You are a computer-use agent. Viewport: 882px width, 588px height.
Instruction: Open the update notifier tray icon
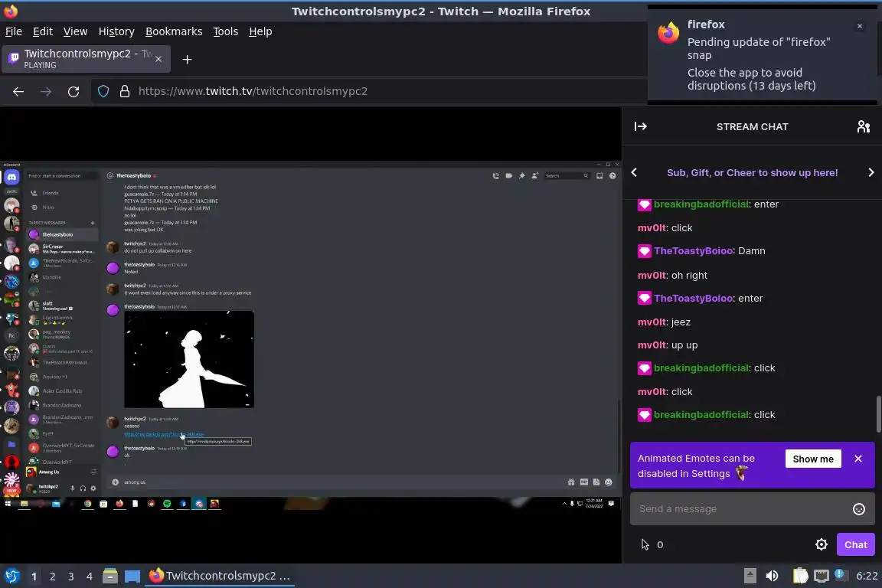pyautogui.click(x=839, y=574)
